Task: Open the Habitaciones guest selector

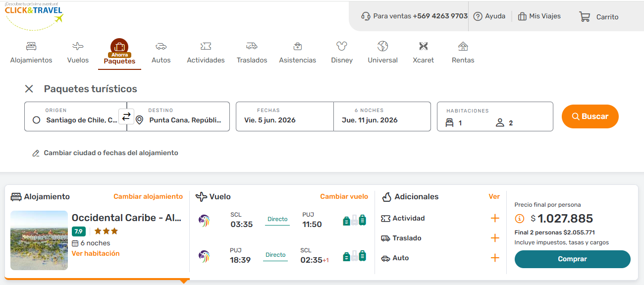Action: point(494,117)
